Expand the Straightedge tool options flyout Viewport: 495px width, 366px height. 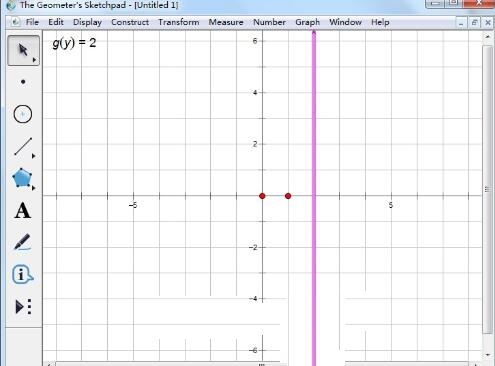coord(33,156)
